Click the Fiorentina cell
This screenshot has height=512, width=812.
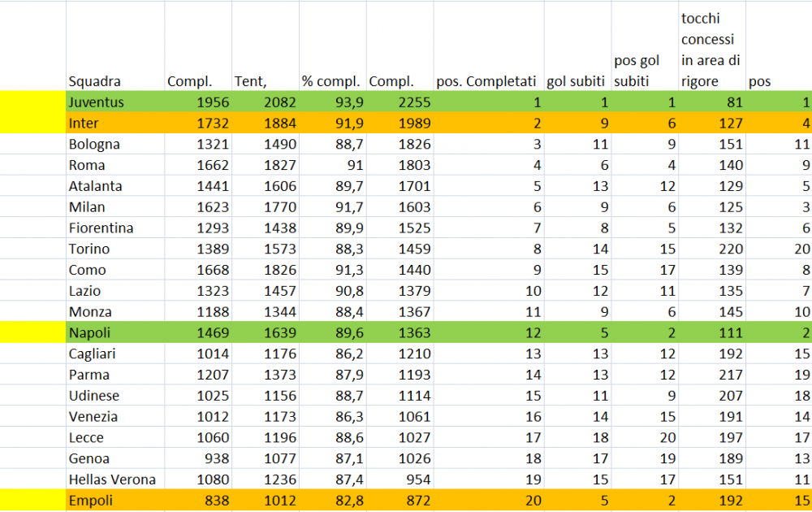coord(115,228)
